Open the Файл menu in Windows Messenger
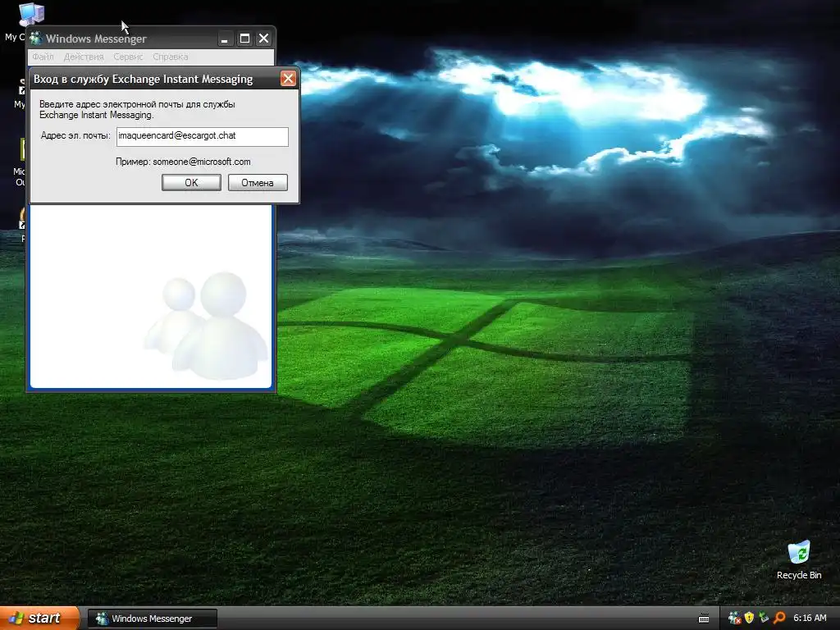The image size is (840, 630). [43, 57]
